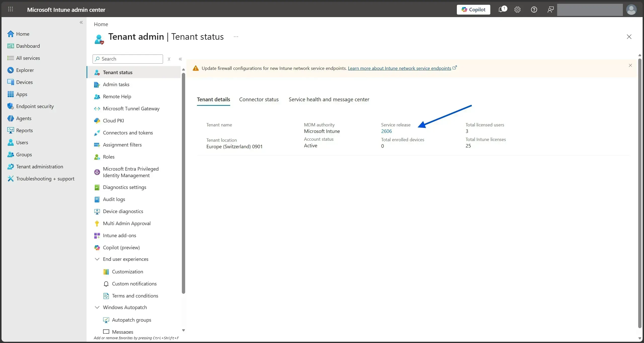
Task: Click the Agents icon in sidebar
Action: click(11, 118)
